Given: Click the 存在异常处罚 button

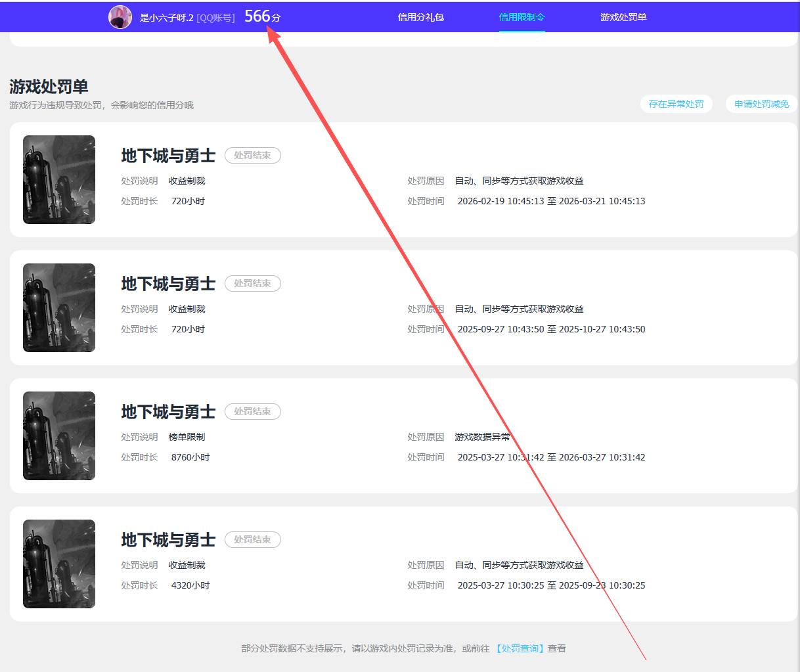Looking at the screenshot, I should pyautogui.click(x=676, y=104).
